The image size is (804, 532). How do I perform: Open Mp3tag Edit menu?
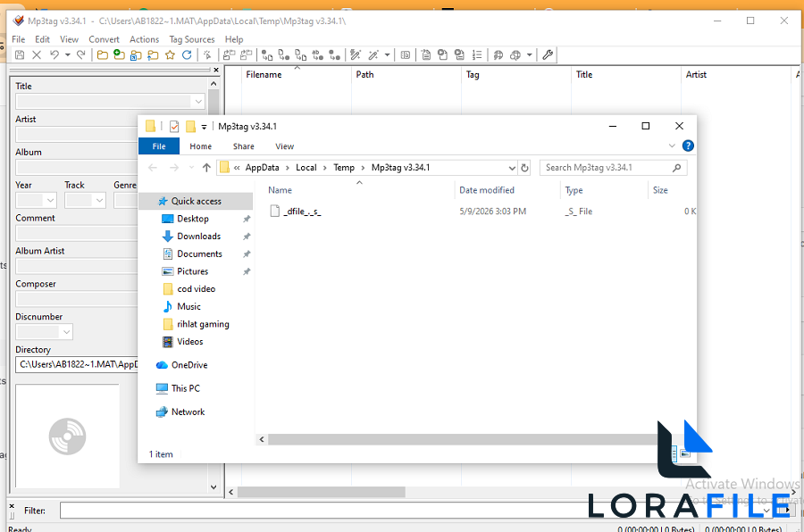tap(42, 39)
